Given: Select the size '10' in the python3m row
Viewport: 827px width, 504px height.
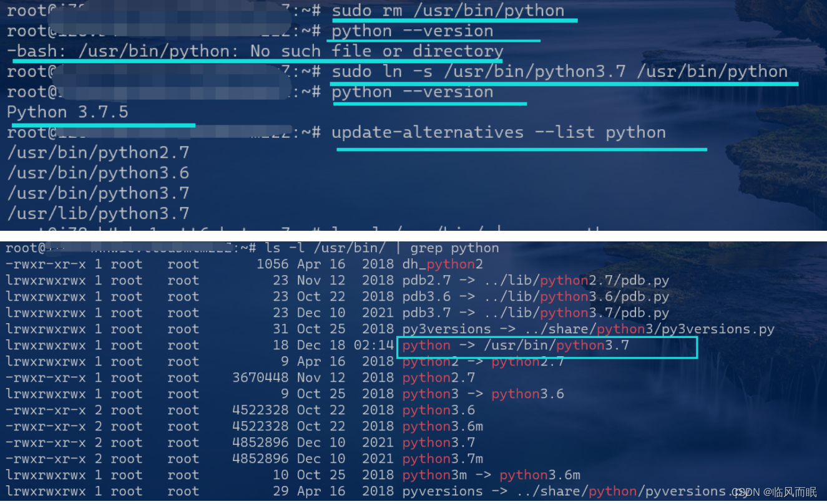Looking at the screenshot, I should point(281,475).
